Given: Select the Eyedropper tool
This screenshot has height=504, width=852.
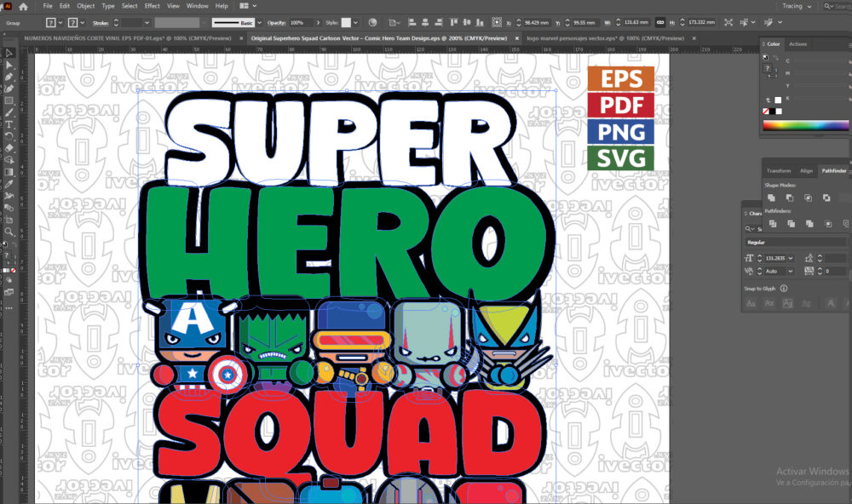Looking at the screenshot, I should [x=9, y=184].
